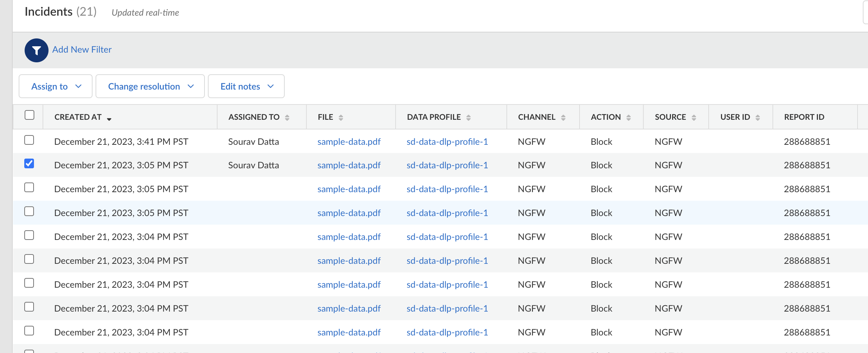Sort by Assigned To column arrows
This screenshot has width=868, height=353.
click(x=287, y=118)
